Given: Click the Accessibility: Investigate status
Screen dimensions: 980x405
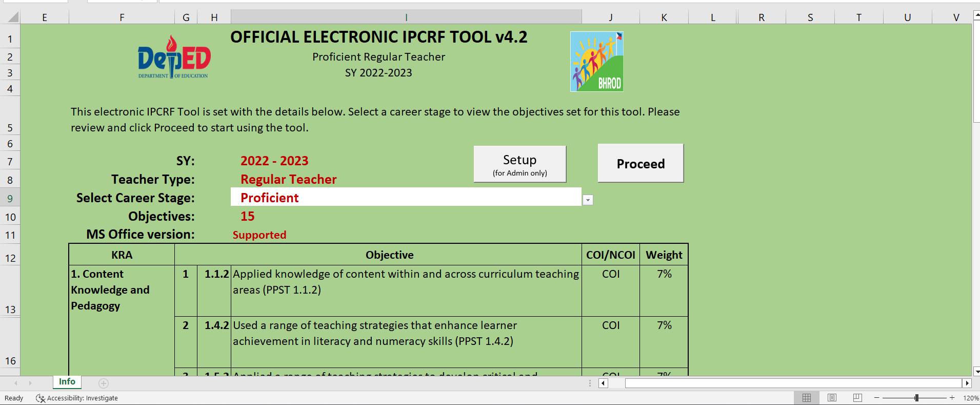Looking at the screenshot, I should coord(77,398).
